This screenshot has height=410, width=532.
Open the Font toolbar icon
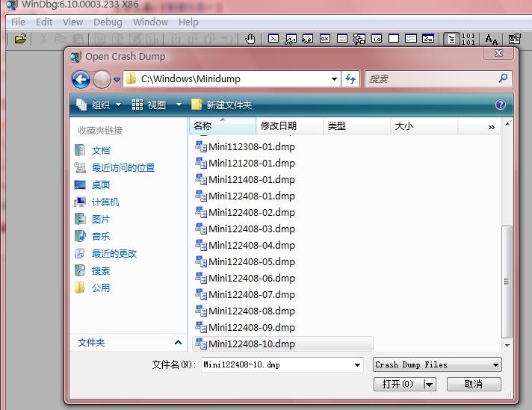coord(492,40)
